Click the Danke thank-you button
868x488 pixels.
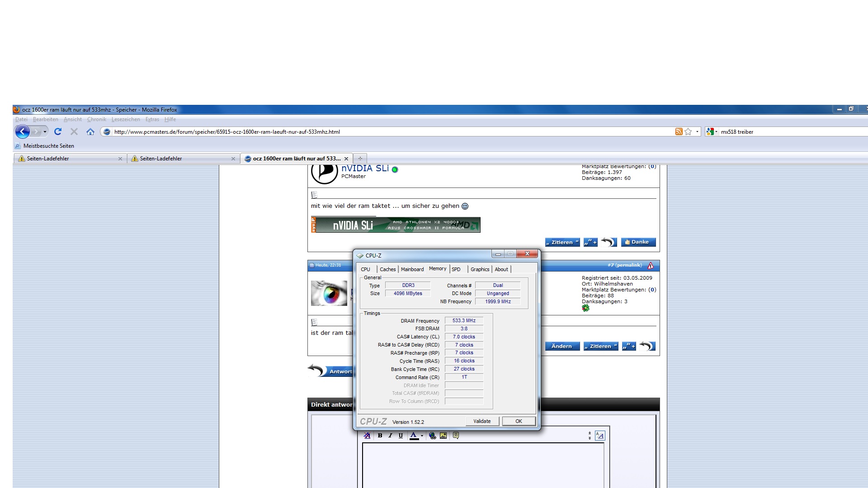(638, 242)
